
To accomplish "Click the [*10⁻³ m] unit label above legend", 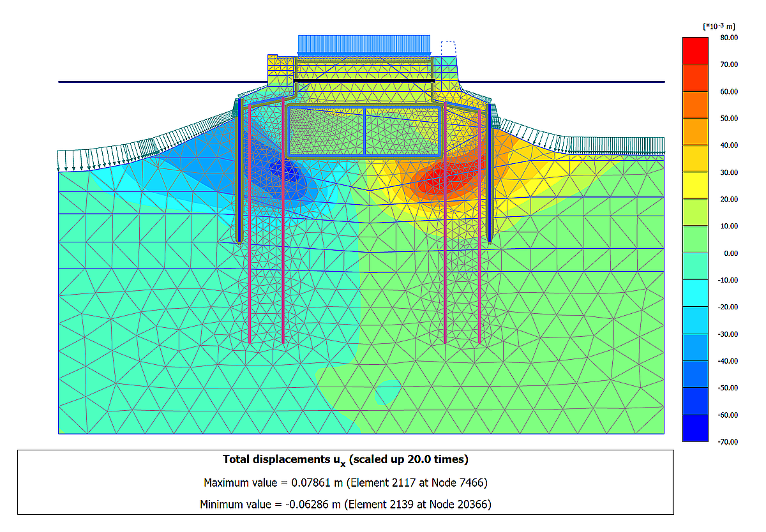I will pos(718,26).
